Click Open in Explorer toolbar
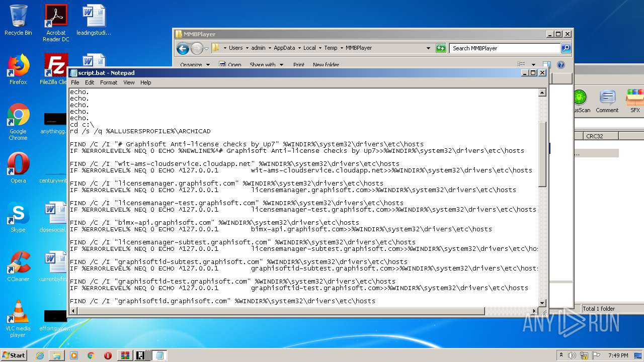The image size is (644, 362). point(231,65)
